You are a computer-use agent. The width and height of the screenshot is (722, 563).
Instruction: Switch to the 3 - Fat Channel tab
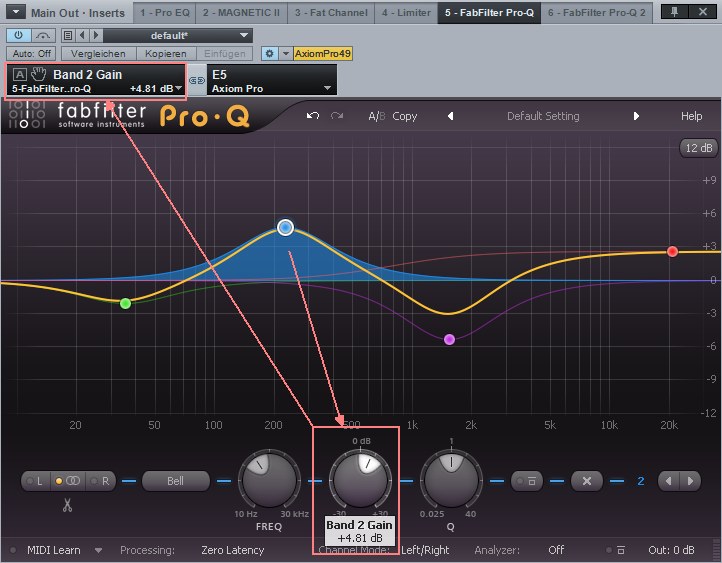[x=331, y=12]
